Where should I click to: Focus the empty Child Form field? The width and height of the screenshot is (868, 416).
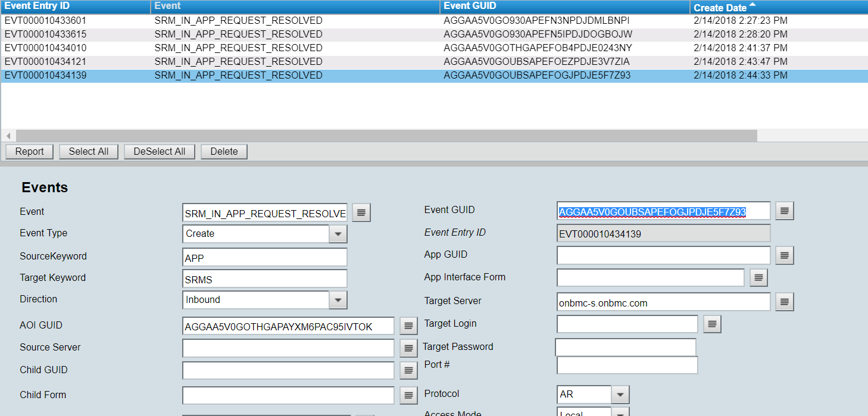click(x=289, y=395)
